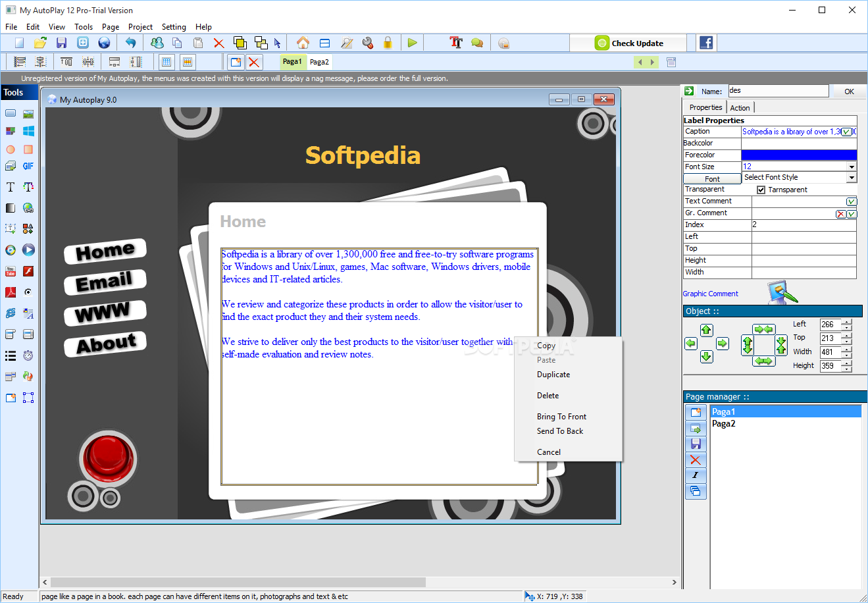Select the YouTube tool in Tools panel
The width and height of the screenshot is (868, 603).
[11, 271]
